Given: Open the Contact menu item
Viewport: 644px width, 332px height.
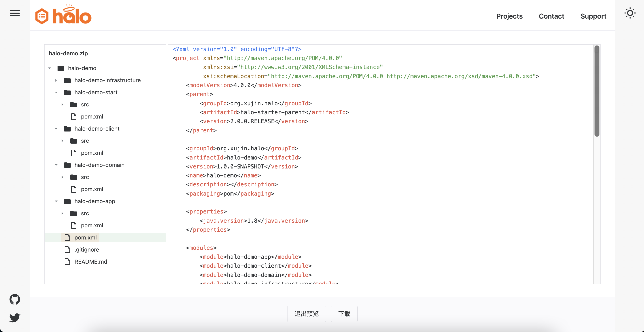Looking at the screenshot, I should tap(551, 16).
